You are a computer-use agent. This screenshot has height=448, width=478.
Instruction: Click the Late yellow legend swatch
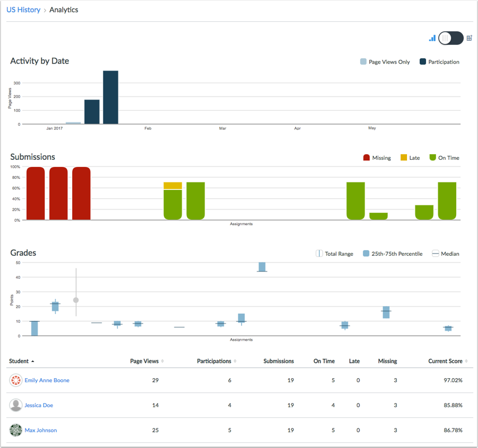click(404, 158)
